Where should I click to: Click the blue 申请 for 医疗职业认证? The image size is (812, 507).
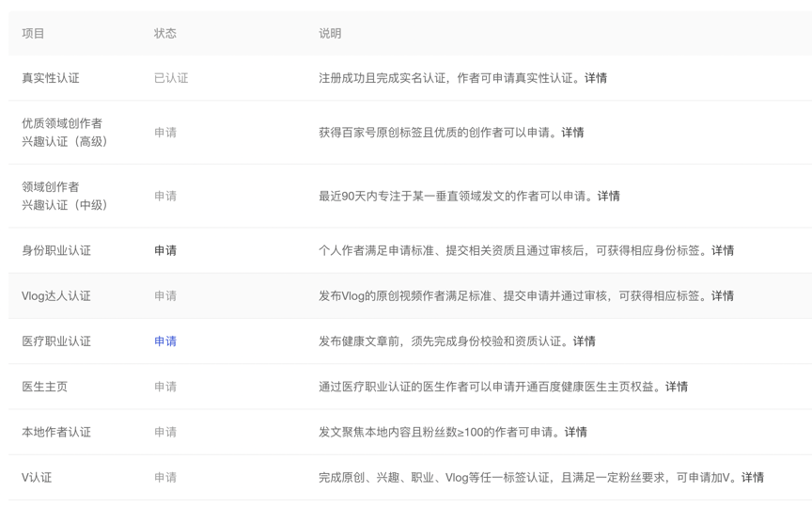165,341
